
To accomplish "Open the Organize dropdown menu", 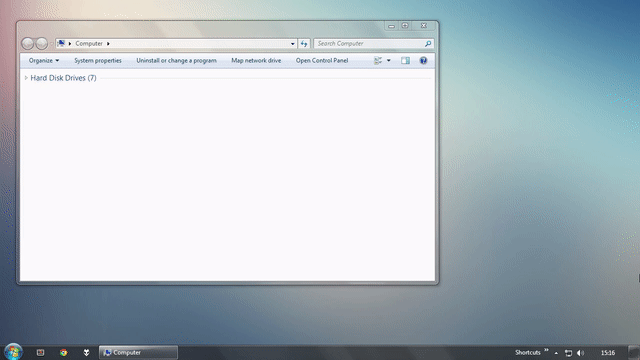I will [44, 60].
